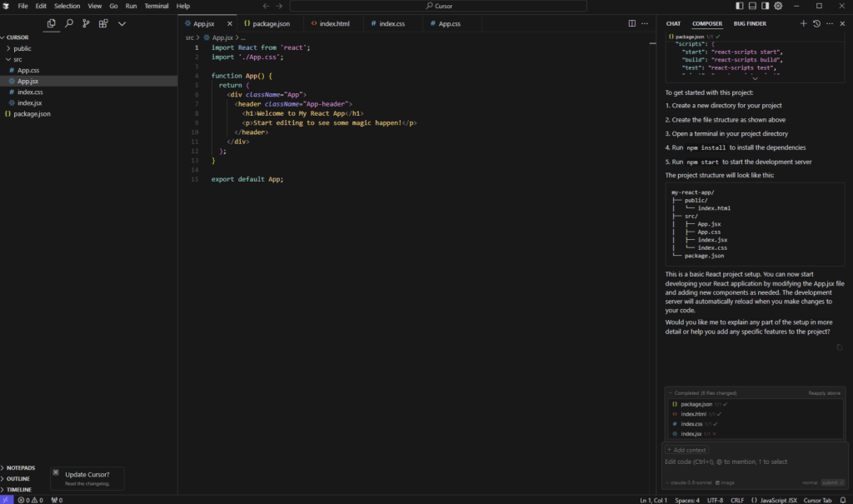Show more sidebar views chevron
Image resolution: width=853 pixels, height=504 pixels.
pos(122,24)
